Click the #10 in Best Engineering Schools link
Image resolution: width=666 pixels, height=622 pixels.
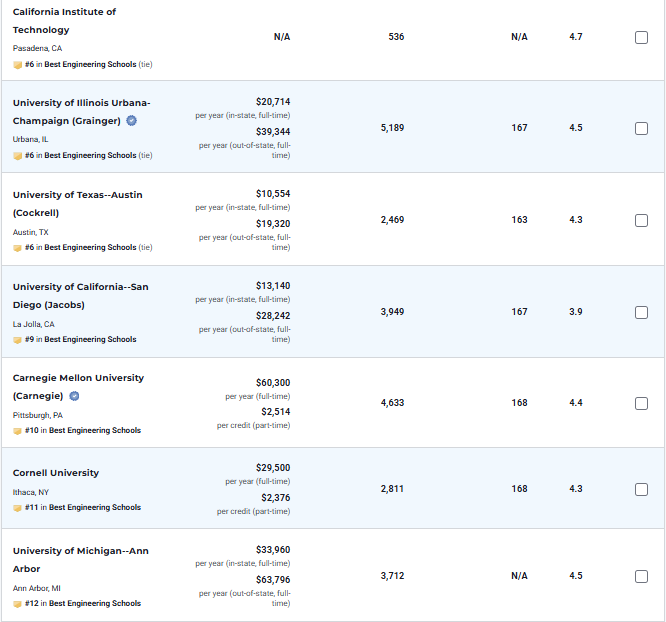coord(94,430)
